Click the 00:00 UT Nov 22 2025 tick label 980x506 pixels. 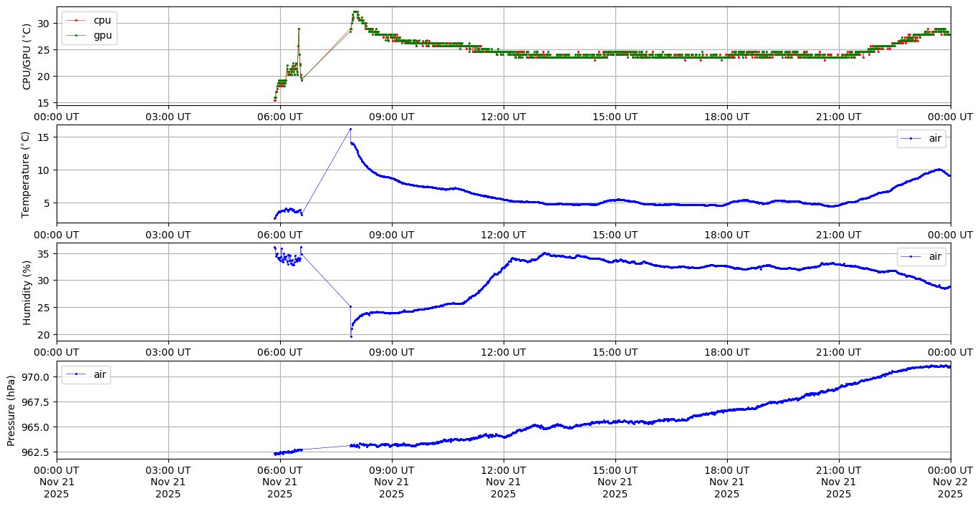pyautogui.click(x=950, y=482)
